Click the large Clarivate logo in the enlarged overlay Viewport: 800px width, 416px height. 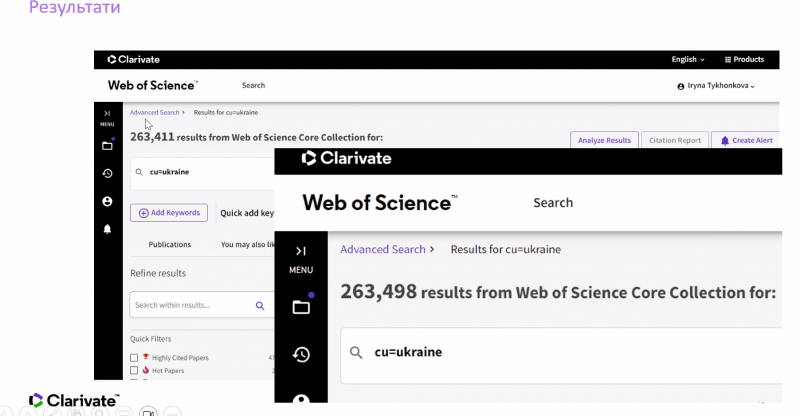346,158
